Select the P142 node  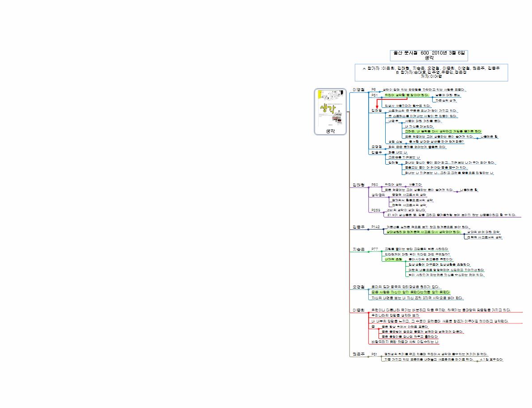coord(375,227)
